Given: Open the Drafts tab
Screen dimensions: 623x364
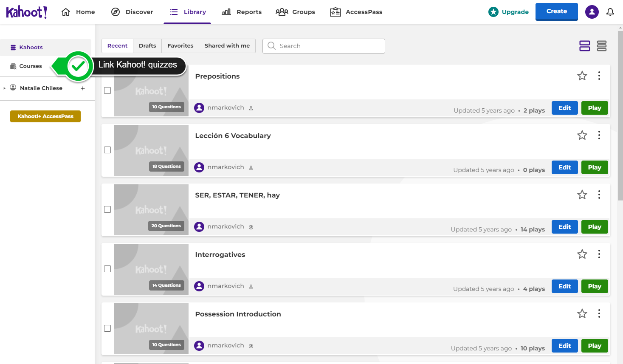Looking at the screenshot, I should click(147, 46).
